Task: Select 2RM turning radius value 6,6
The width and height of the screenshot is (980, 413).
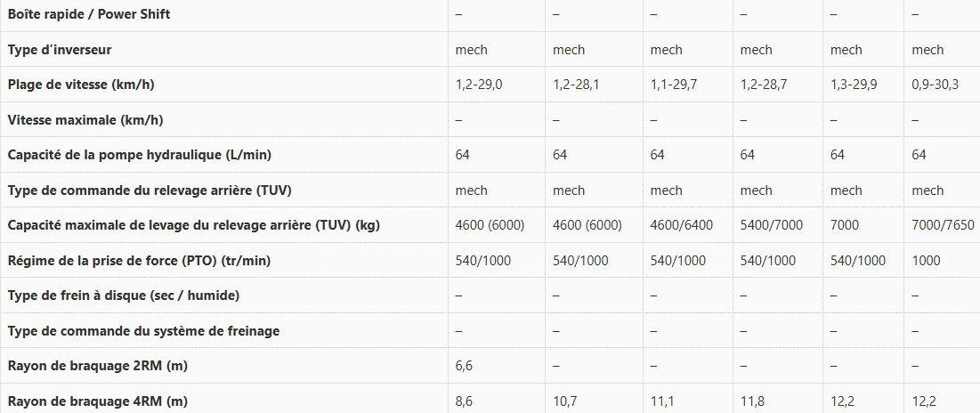Action: click(464, 366)
